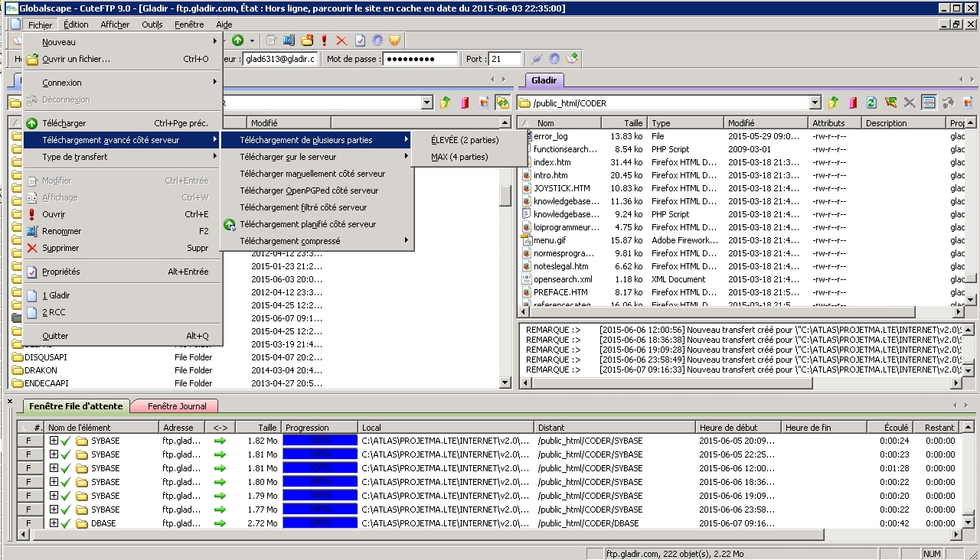Sort remote files by Taille column header

point(623,122)
